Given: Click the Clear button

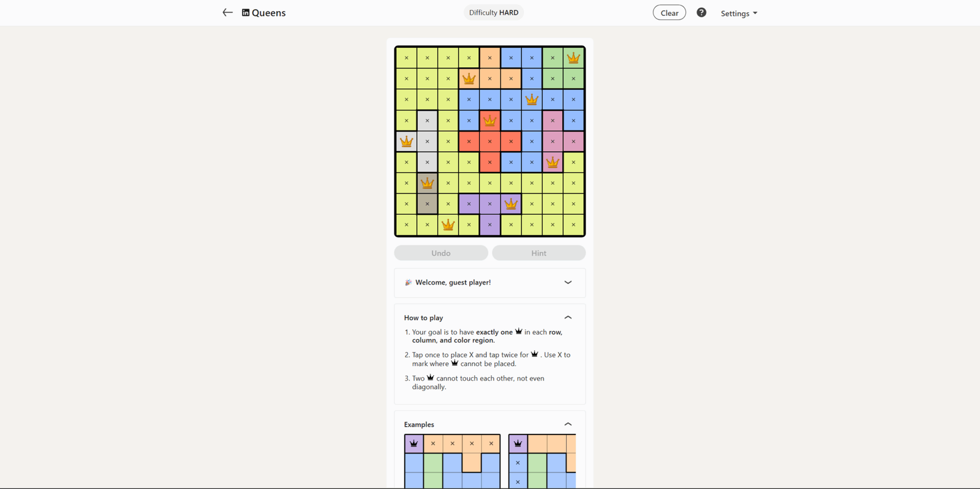Looking at the screenshot, I should pyautogui.click(x=669, y=13).
